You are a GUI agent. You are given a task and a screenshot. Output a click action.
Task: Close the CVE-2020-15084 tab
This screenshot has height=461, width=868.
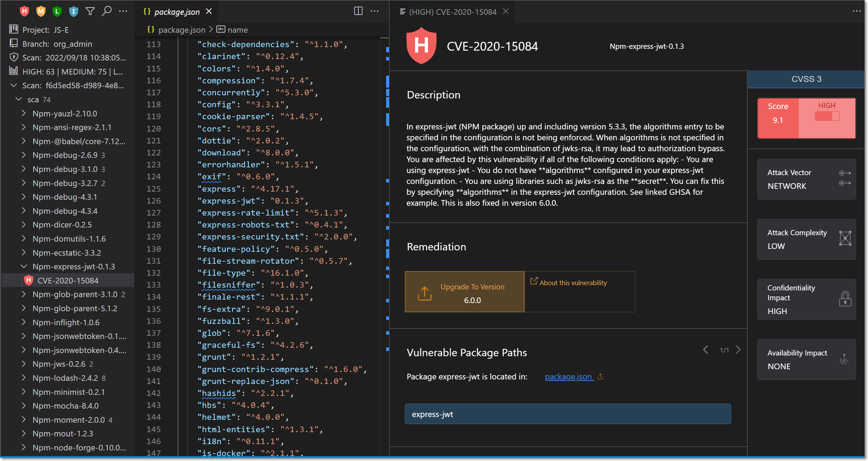point(506,11)
